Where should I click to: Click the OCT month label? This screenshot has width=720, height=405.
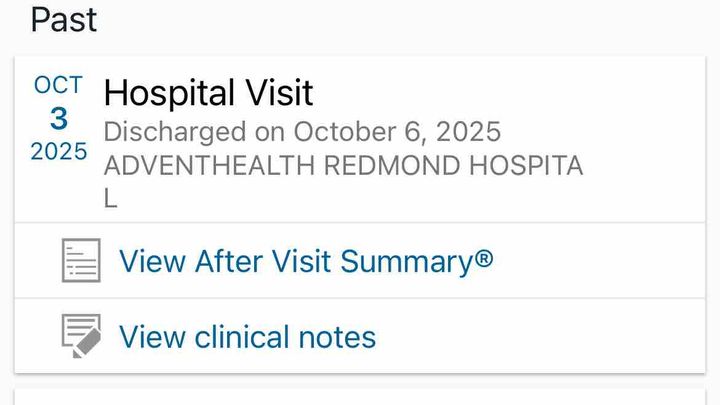[x=59, y=85]
